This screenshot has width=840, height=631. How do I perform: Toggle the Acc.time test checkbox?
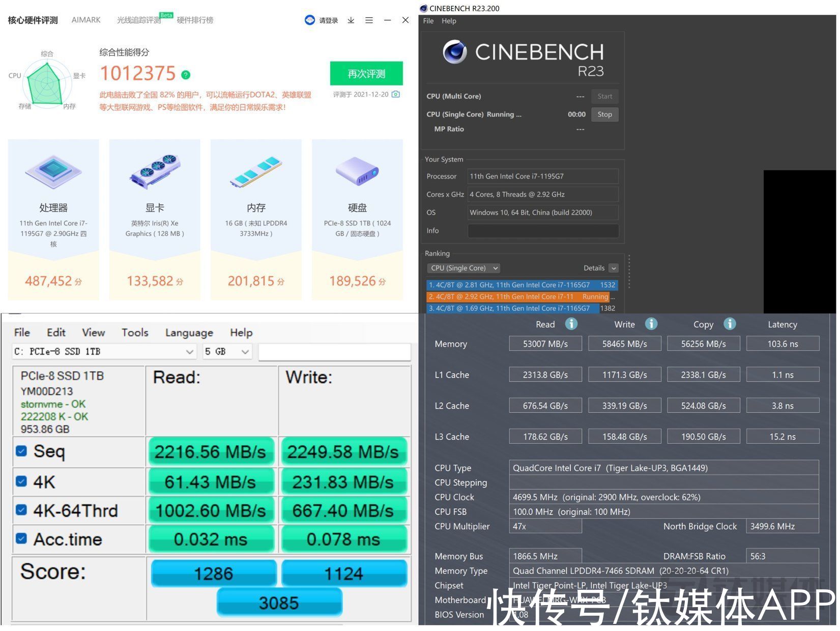[x=21, y=538]
